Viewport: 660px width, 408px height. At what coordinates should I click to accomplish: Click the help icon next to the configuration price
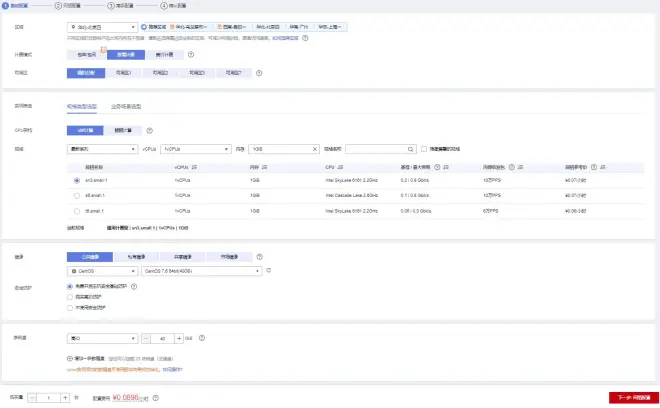pyautogui.click(x=156, y=398)
